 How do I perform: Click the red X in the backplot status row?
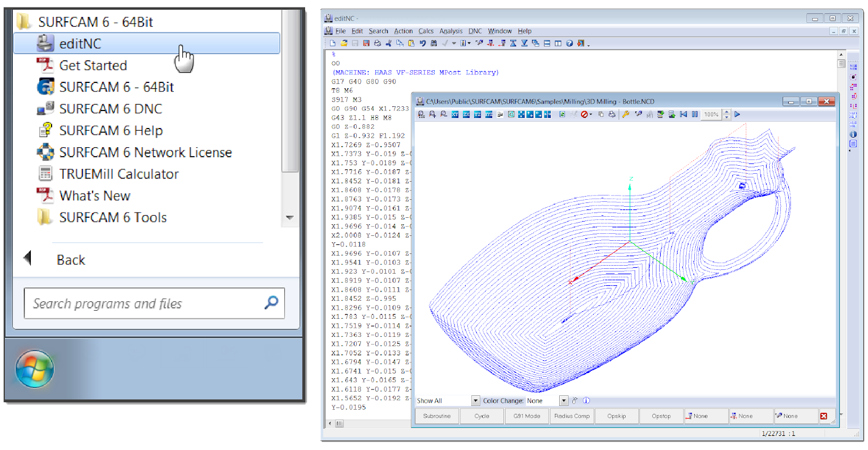824,416
